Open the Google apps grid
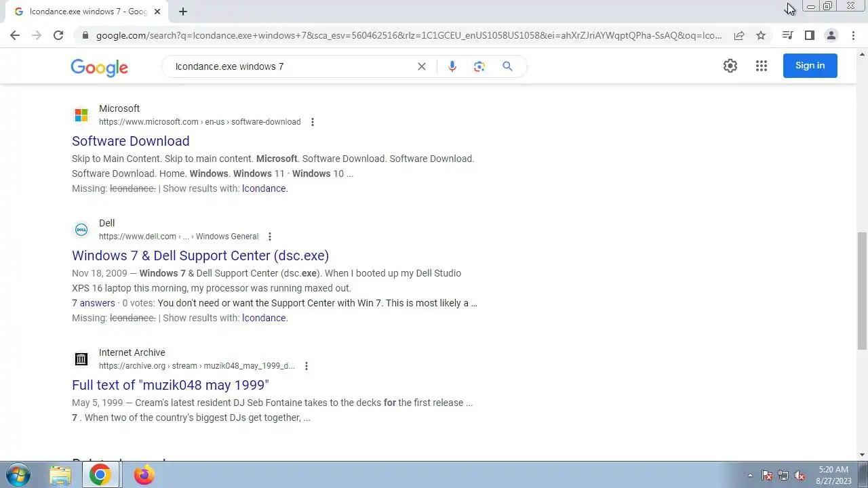The image size is (868, 488). [x=762, y=66]
